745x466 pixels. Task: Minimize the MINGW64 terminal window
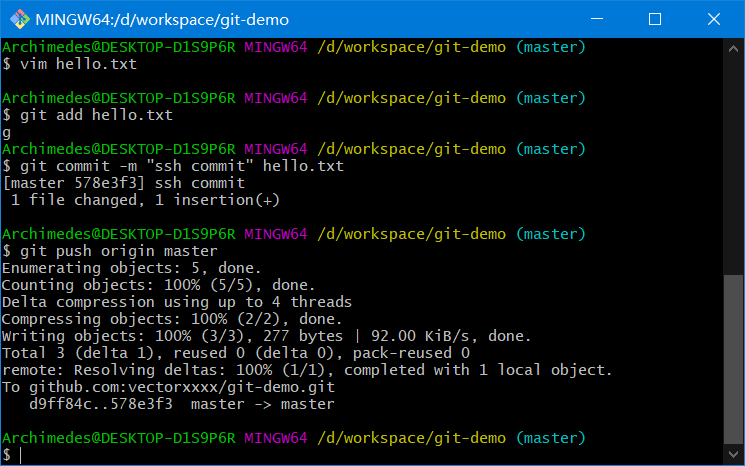[x=597, y=19]
